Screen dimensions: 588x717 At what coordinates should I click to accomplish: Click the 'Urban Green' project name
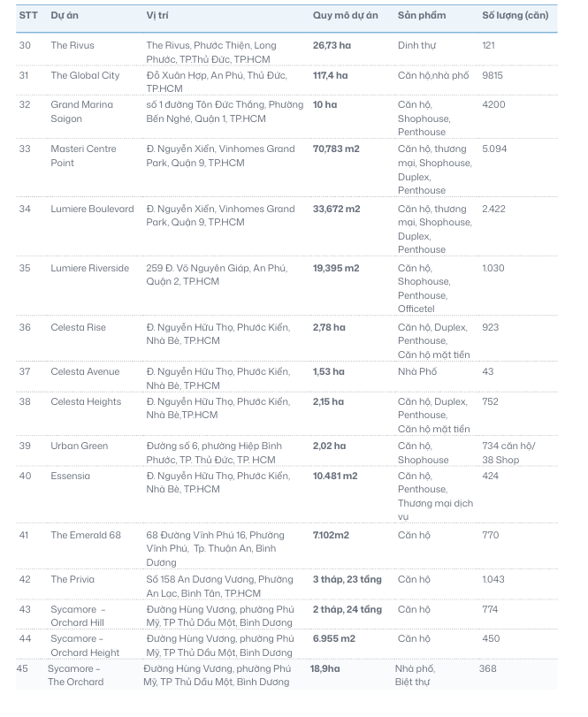pyautogui.click(x=79, y=446)
